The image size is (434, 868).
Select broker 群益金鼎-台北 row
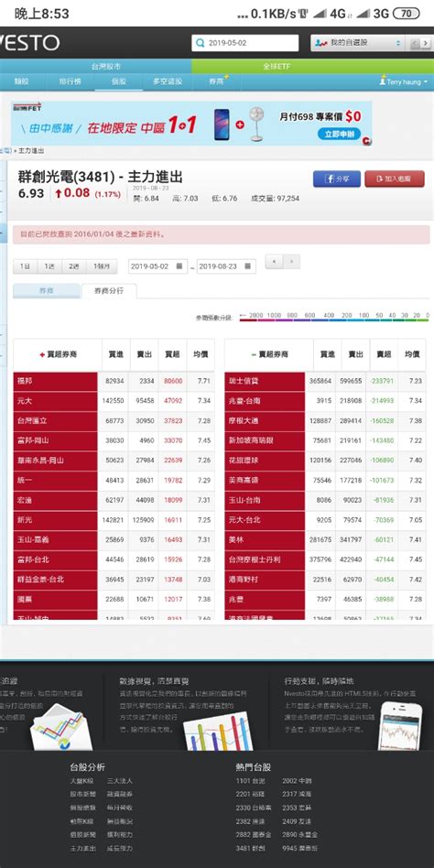pos(55,579)
